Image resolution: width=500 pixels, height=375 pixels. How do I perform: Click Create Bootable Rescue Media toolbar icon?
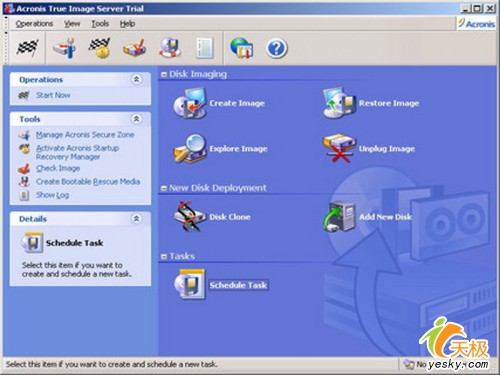click(170, 49)
